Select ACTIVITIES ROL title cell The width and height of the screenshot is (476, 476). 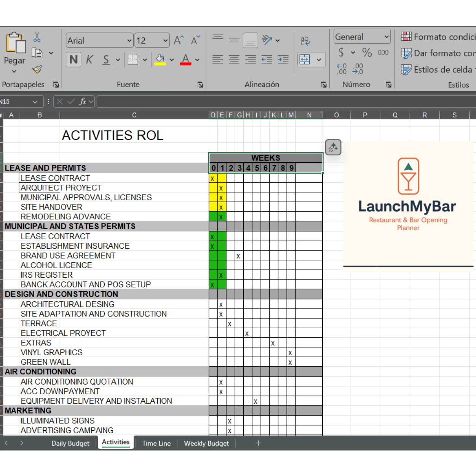pos(113,136)
